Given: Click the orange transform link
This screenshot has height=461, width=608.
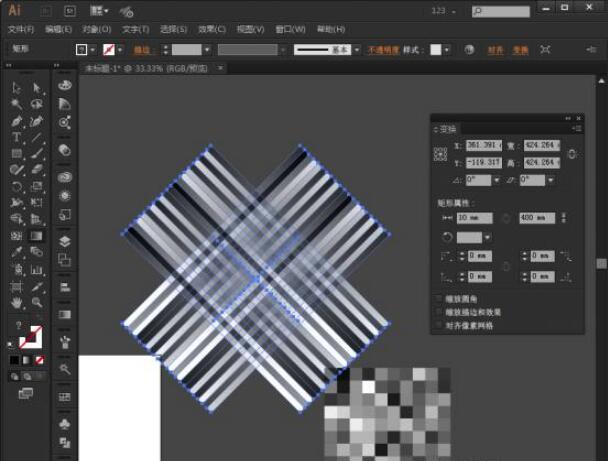Looking at the screenshot, I should pyautogui.click(x=520, y=50).
